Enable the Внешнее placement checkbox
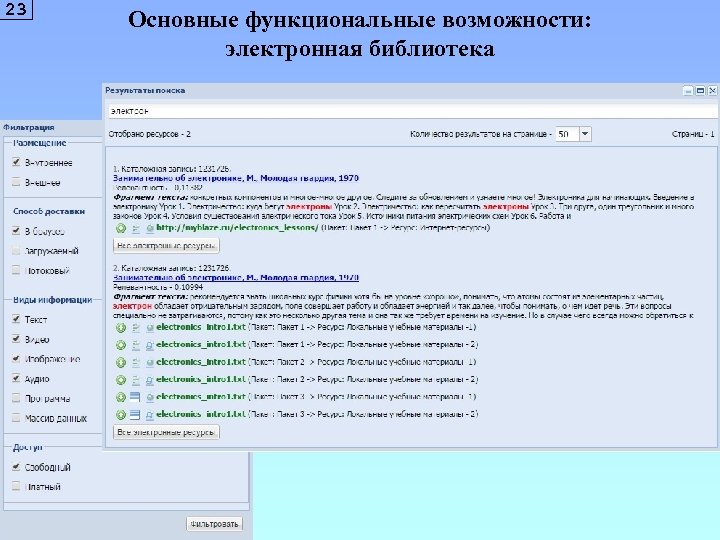 point(16,182)
